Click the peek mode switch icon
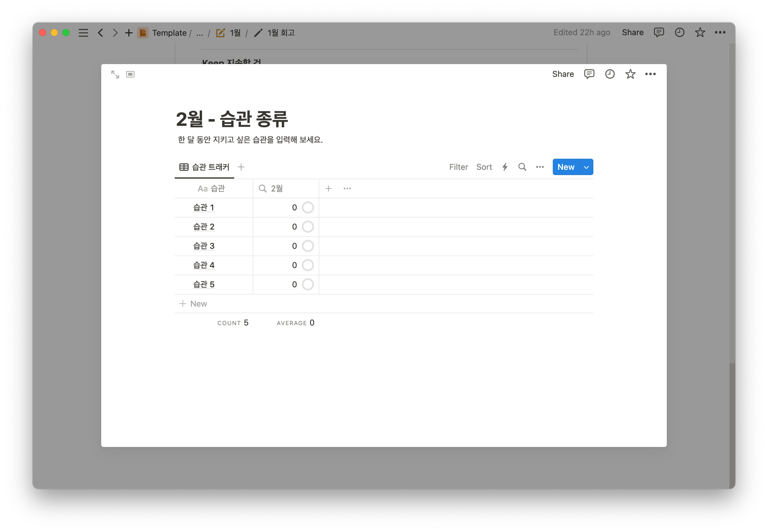The image size is (768, 532). point(131,74)
